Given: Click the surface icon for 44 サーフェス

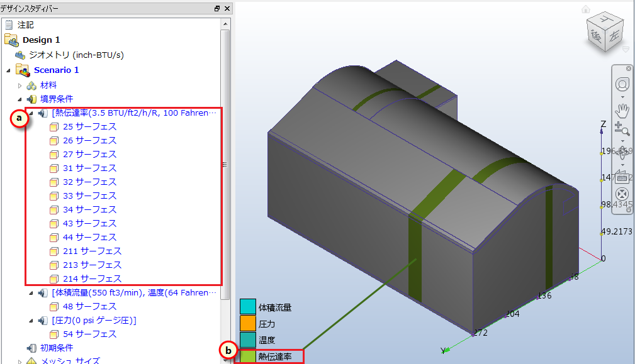Looking at the screenshot, I should (x=54, y=238).
